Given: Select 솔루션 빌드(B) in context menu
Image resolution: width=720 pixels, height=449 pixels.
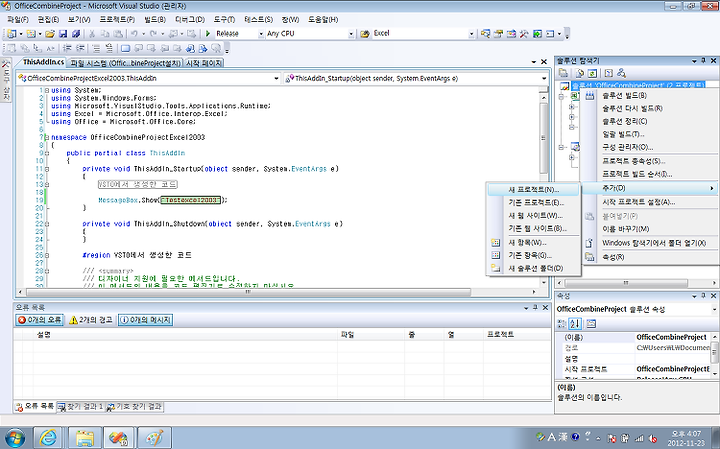Looking at the screenshot, I should (650, 95).
